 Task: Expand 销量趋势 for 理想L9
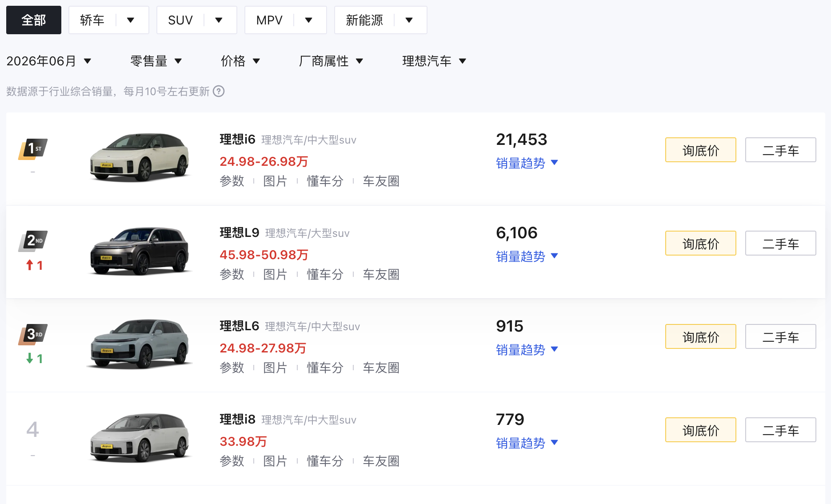point(527,256)
